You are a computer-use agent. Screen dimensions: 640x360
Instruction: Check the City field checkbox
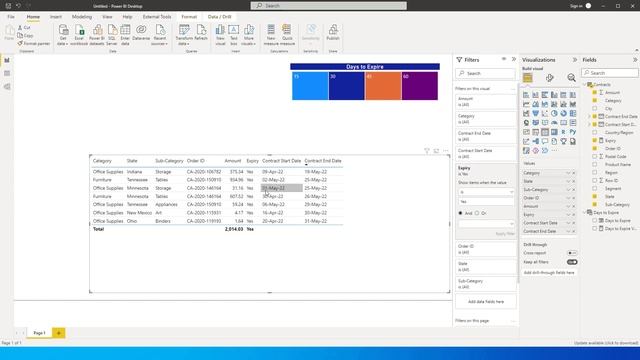(x=595, y=109)
